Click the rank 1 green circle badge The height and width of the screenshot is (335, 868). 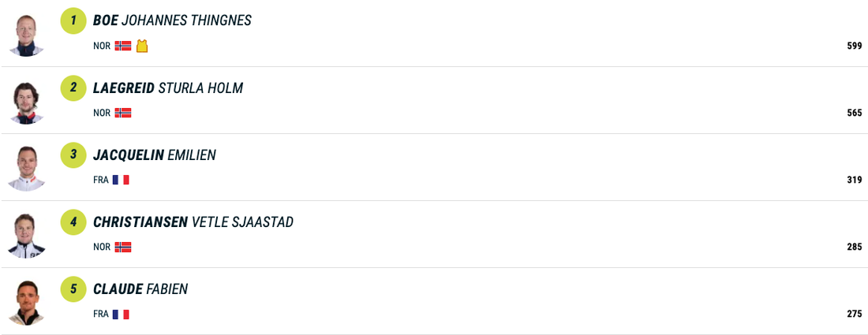point(73,21)
